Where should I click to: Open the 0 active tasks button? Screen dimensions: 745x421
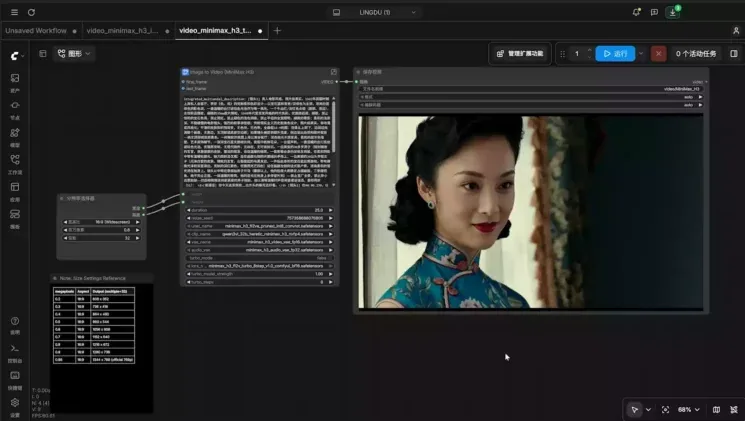(696, 54)
